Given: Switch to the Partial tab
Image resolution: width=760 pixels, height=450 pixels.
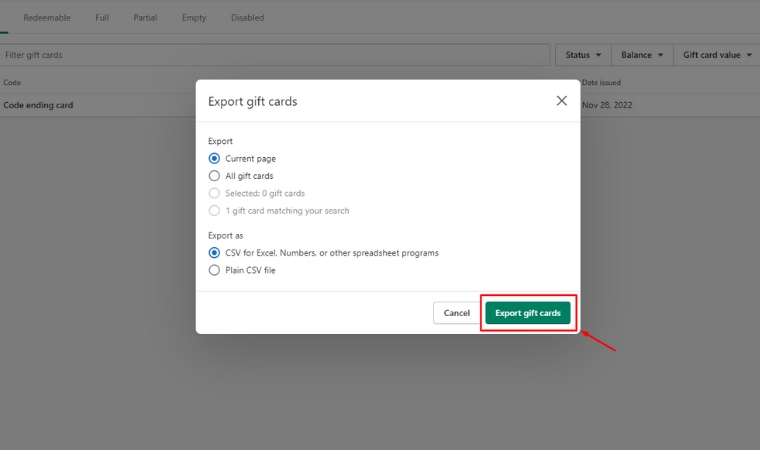Looking at the screenshot, I should point(145,17).
